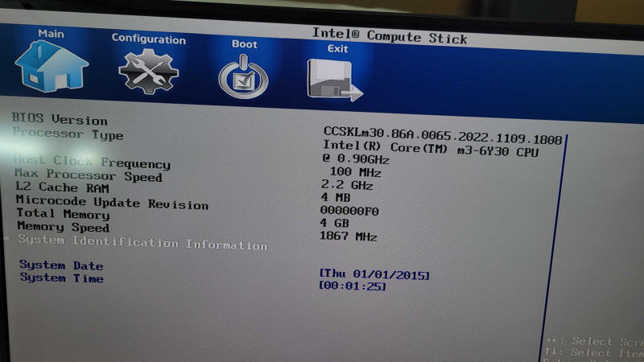The image size is (644, 362).
Task: Click the 1867 MHz value
Action: click(349, 237)
